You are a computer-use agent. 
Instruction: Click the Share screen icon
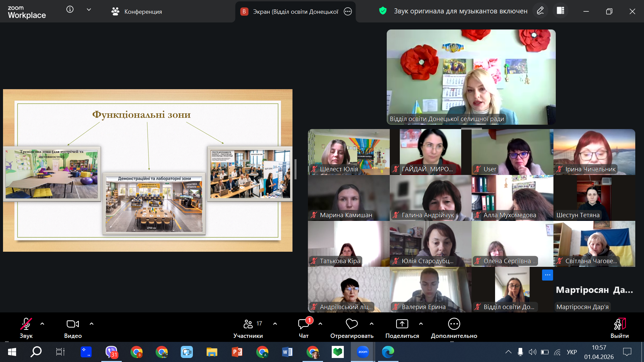pos(402,324)
